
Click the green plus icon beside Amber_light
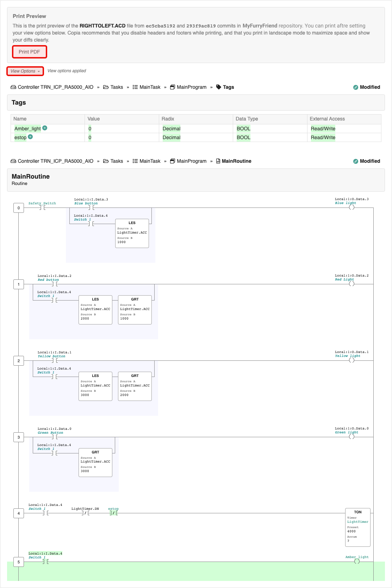coord(45,128)
